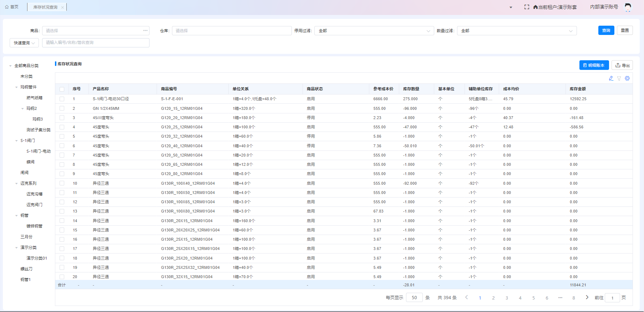Open the 停用过滤 dropdown

pos(374,31)
